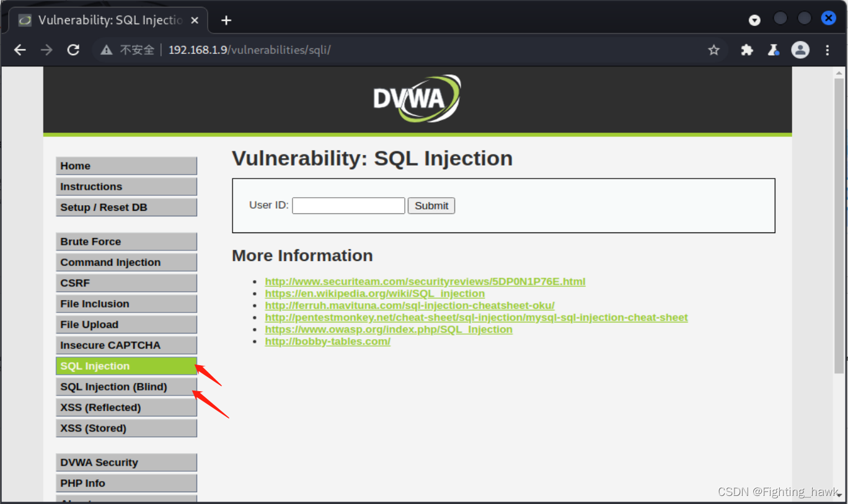This screenshot has width=848, height=504.
Task: Open the SQL Injection (Blind) page
Action: click(126, 387)
